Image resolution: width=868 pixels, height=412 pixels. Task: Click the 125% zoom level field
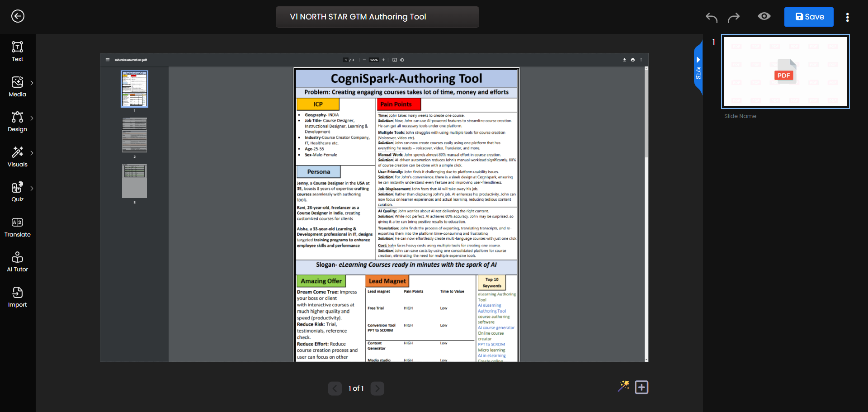[374, 60]
